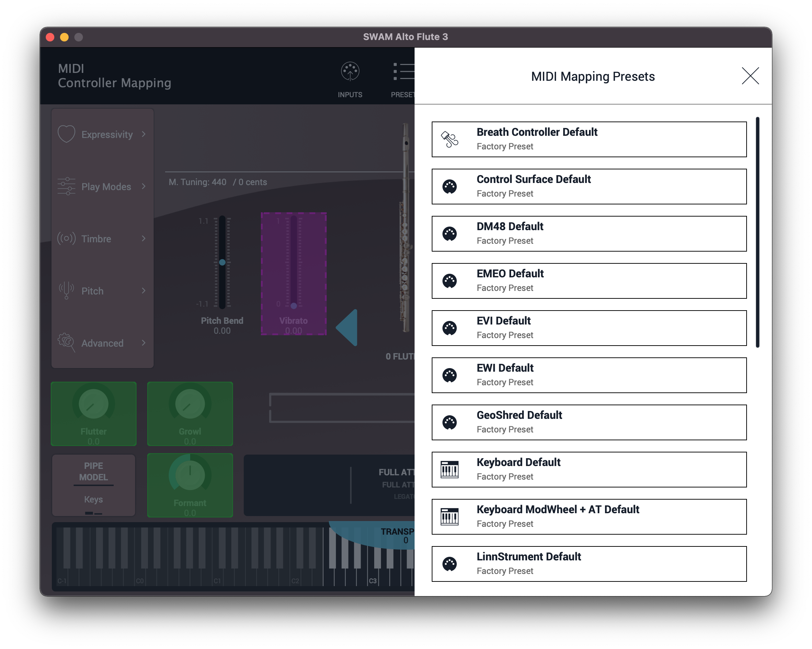Viewport: 812px width, 649px height.
Task: Click the EMEO Default MIDI icon
Action: pos(450,281)
